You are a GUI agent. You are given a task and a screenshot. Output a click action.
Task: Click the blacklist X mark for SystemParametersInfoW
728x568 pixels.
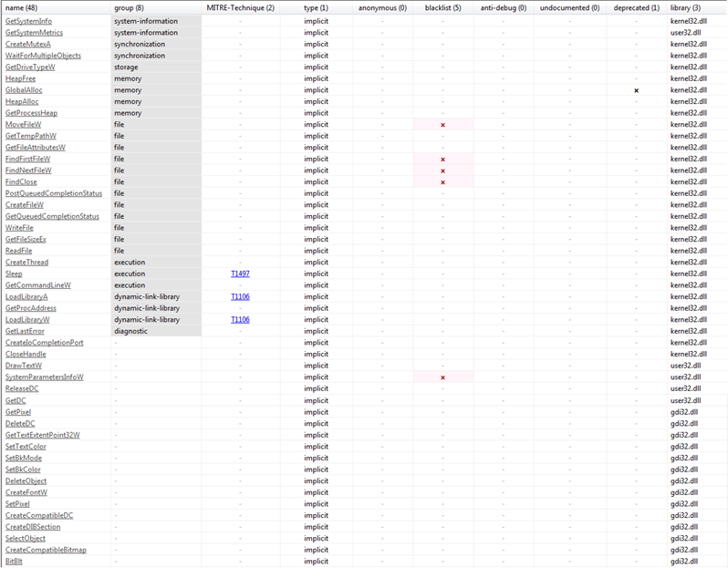(x=443, y=377)
